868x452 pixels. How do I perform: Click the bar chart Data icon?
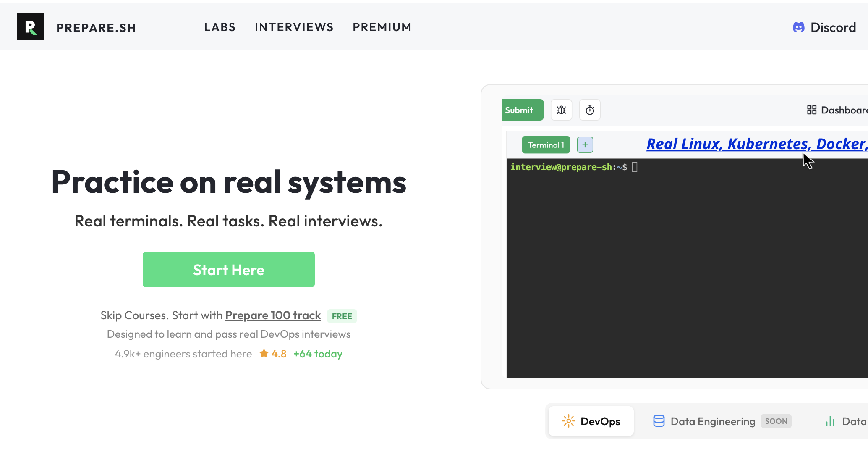pyautogui.click(x=830, y=421)
